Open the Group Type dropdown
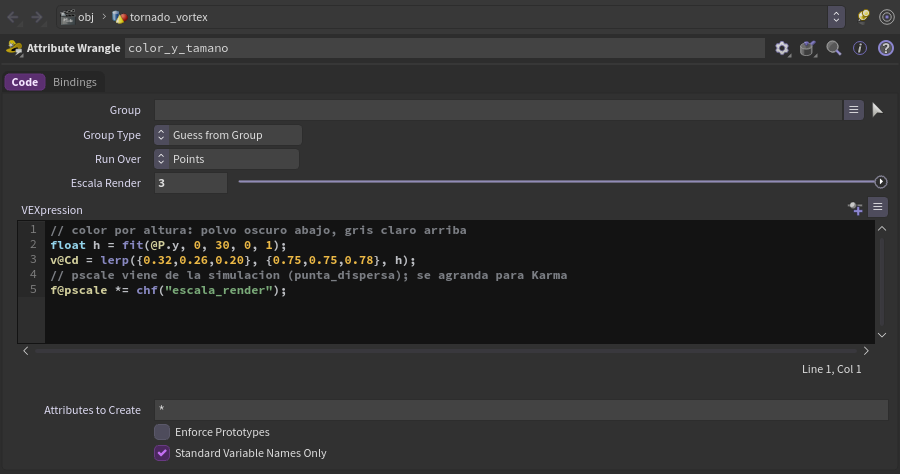This screenshot has height=474, width=900. coord(228,135)
